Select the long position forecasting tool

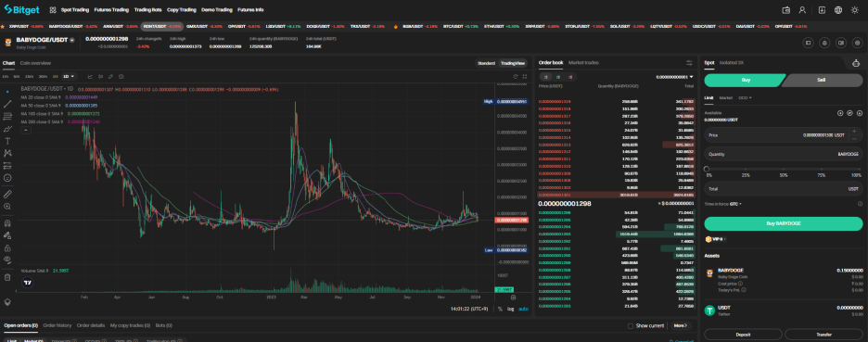[7, 166]
